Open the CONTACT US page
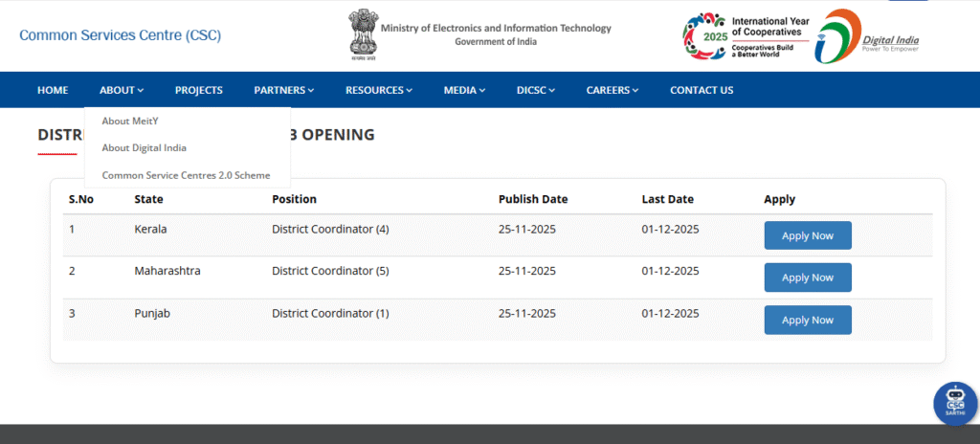This screenshot has width=980, height=444. 702,90
